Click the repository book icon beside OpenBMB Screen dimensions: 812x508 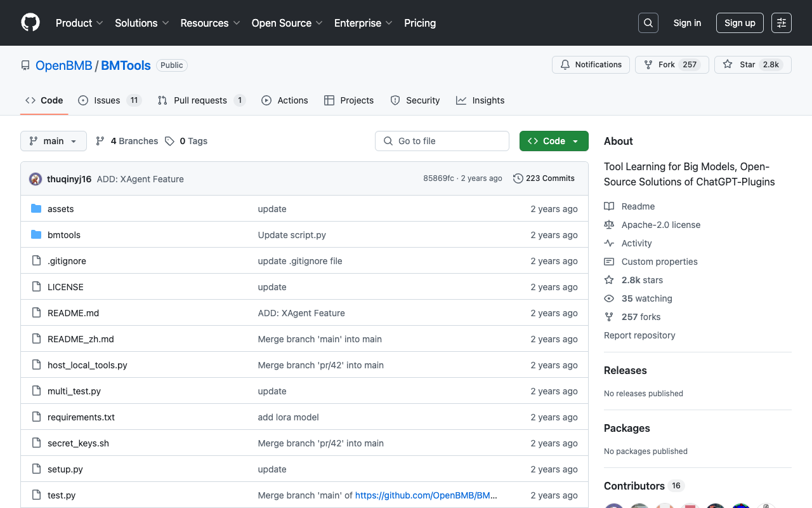point(25,65)
